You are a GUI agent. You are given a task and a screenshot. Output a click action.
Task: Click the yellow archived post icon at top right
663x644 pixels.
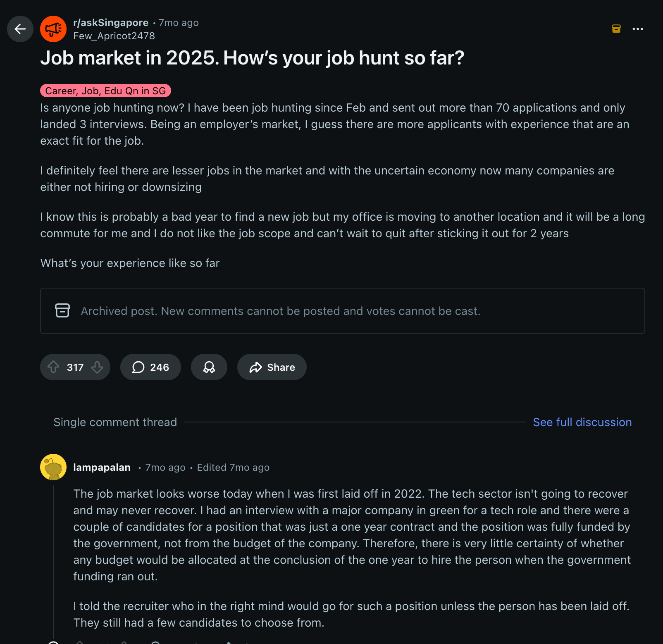(616, 29)
